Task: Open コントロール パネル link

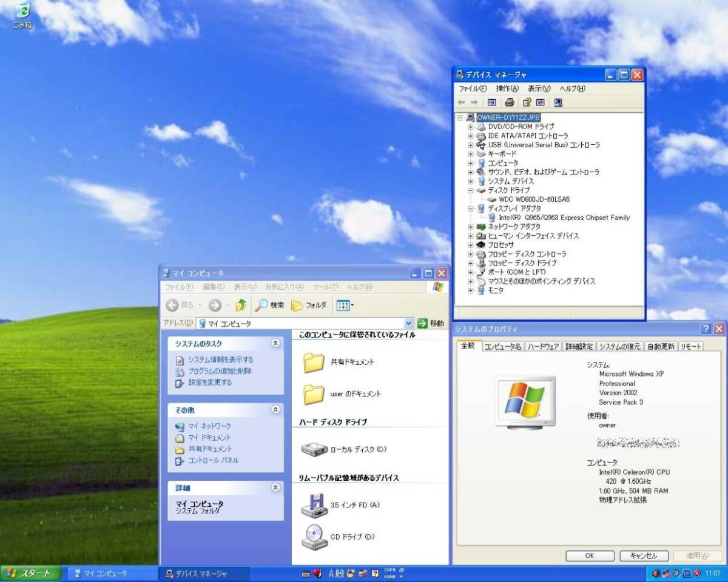Action: pos(213,461)
